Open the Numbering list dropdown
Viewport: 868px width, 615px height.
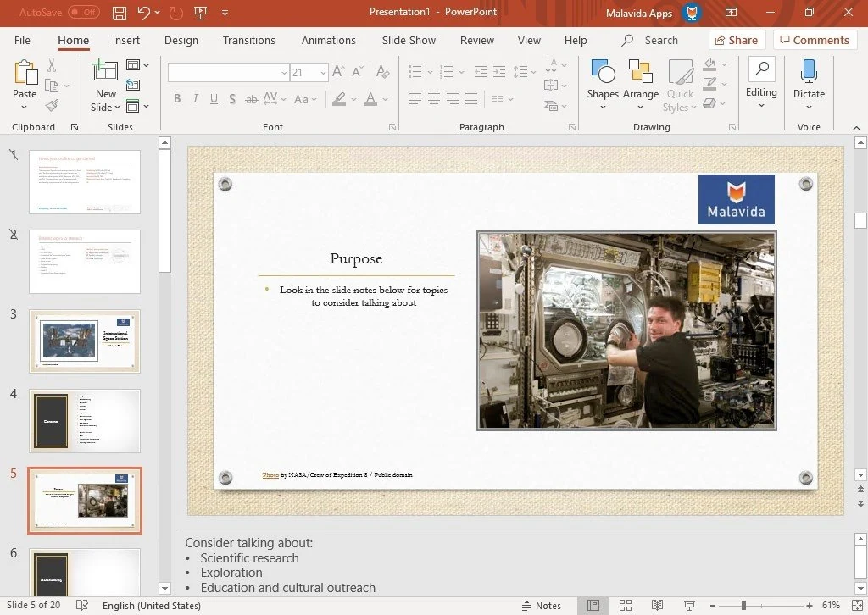(461, 72)
